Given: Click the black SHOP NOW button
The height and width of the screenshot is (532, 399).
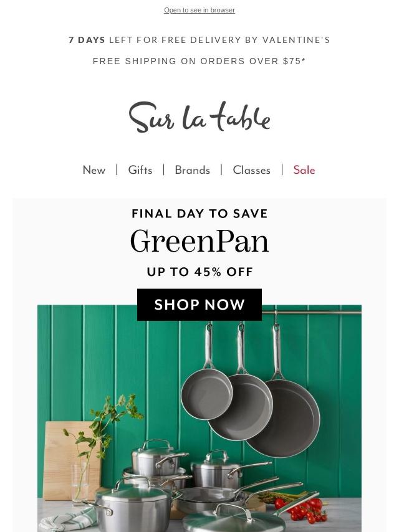Looking at the screenshot, I should 199,305.
